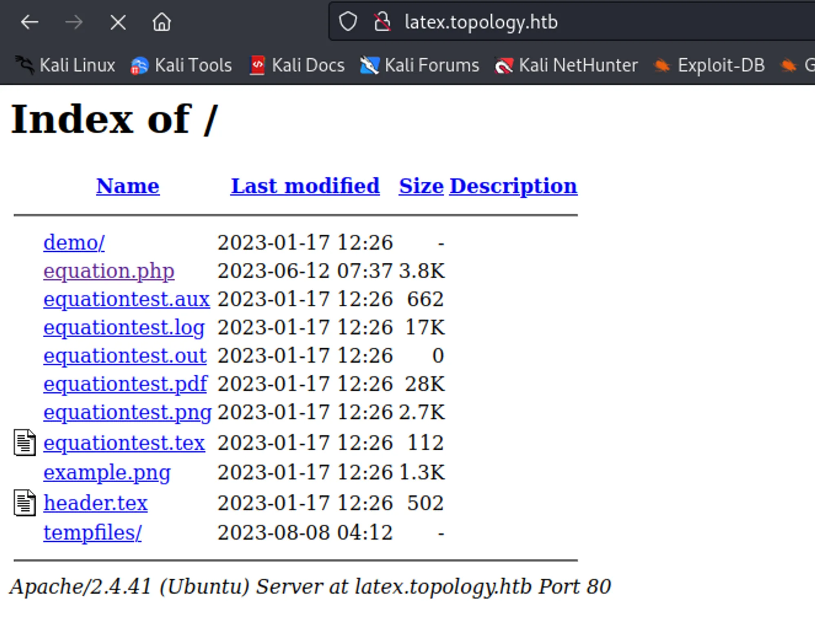Open equationtest.pdf document

126,383
